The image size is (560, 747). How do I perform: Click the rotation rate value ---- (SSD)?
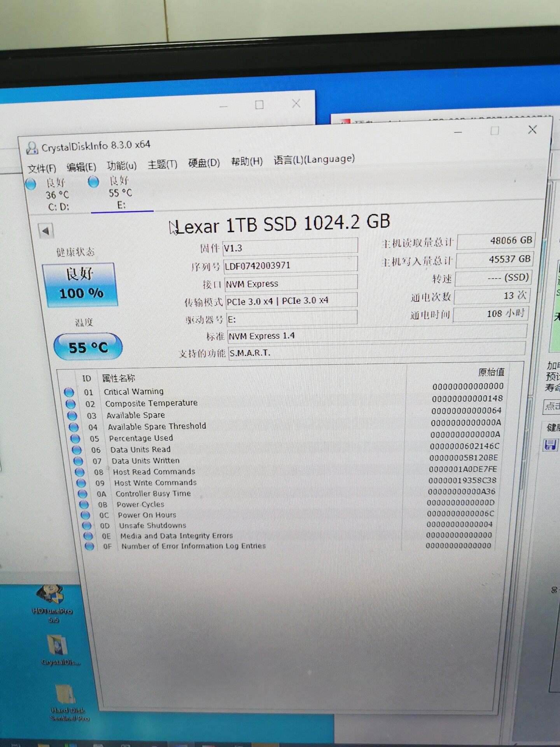(x=493, y=278)
